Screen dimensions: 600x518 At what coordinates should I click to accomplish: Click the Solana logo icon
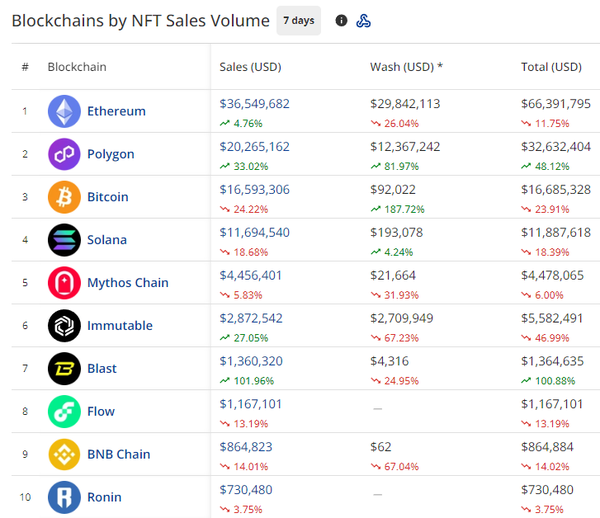pyautogui.click(x=64, y=240)
